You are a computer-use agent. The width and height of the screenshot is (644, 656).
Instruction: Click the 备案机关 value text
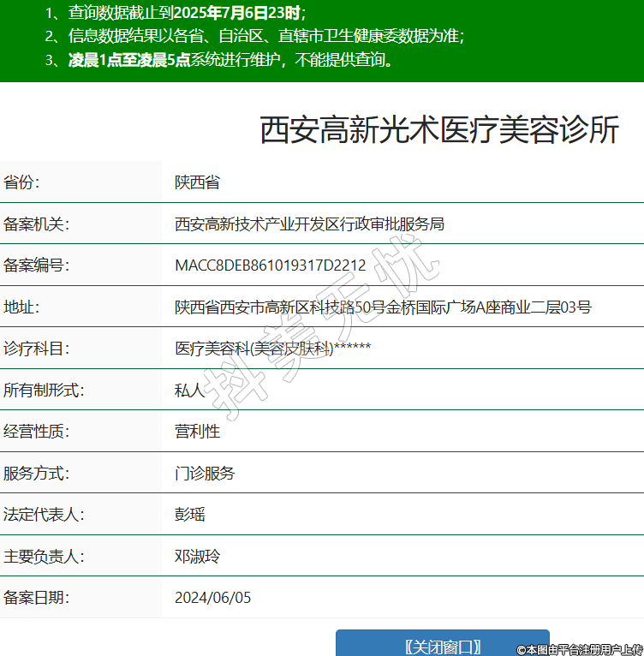pyautogui.click(x=309, y=224)
